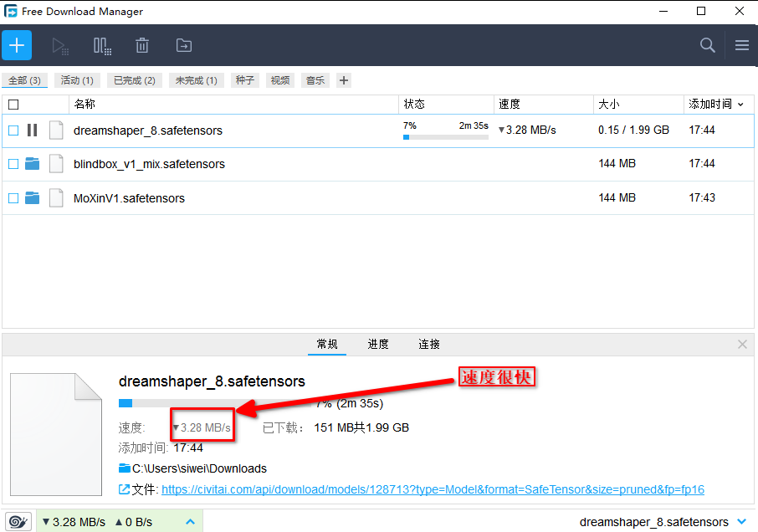Screen dimensions: 758x532
Task: Toggle the select-all header checkbox
Action: tap(13, 105)
